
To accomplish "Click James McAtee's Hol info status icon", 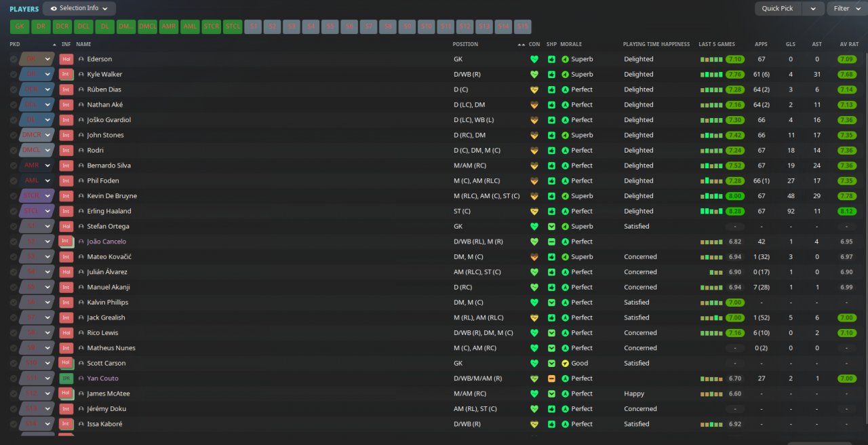I will click(x=66, y=393).
